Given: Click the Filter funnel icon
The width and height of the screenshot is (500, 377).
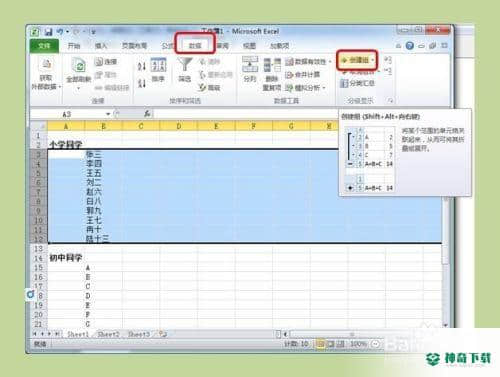Looking at the screenshot, I should 184,66.
